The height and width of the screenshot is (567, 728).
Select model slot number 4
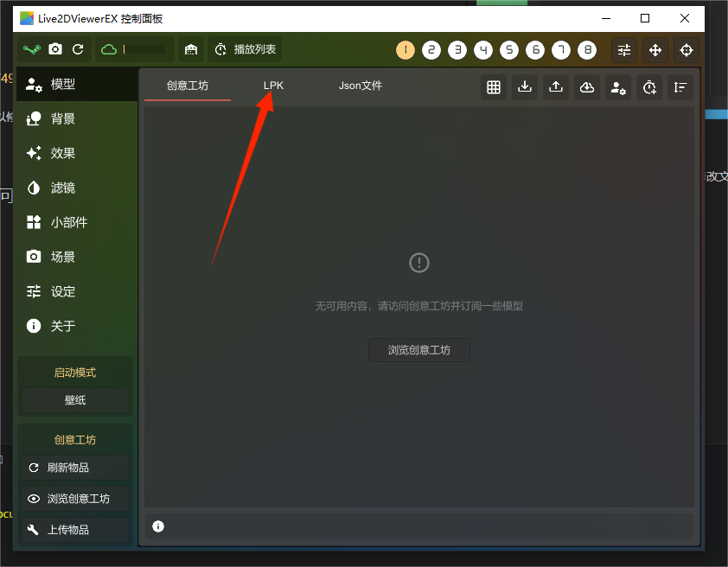483,50
